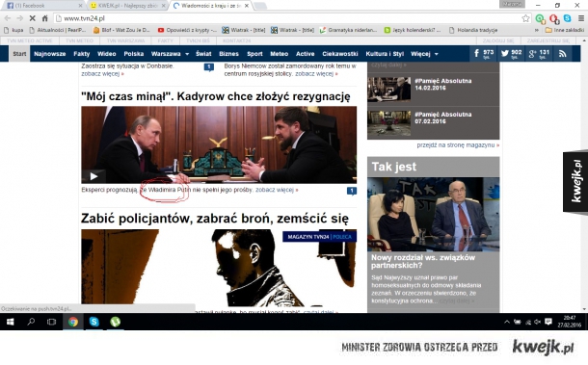Click the kwejk.pl side tab
Image resolution: width=588 pixels, height=365 pixels.
pyautogui.click(x=575, y=182)
